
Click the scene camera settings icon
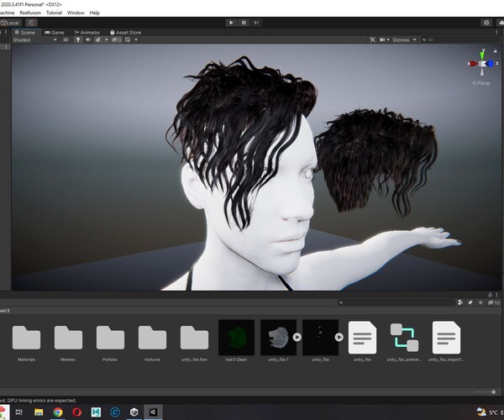pyautogui.click(x=382, y=39)
